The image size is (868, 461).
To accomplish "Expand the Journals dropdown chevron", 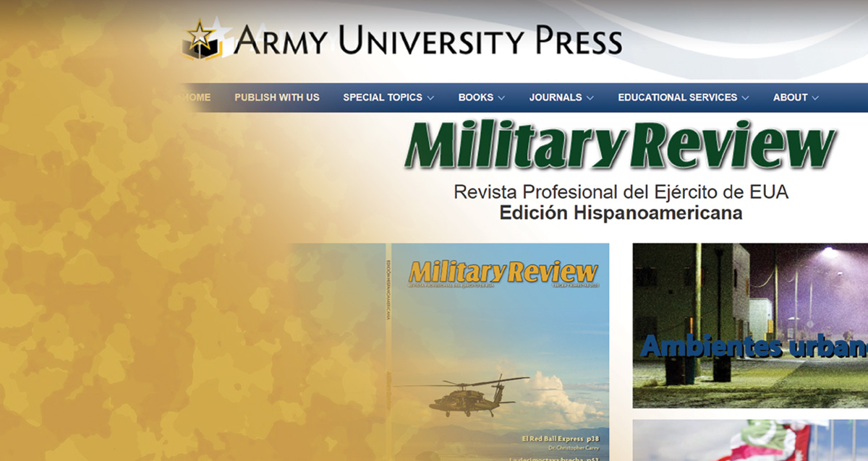I will (590, 98).
